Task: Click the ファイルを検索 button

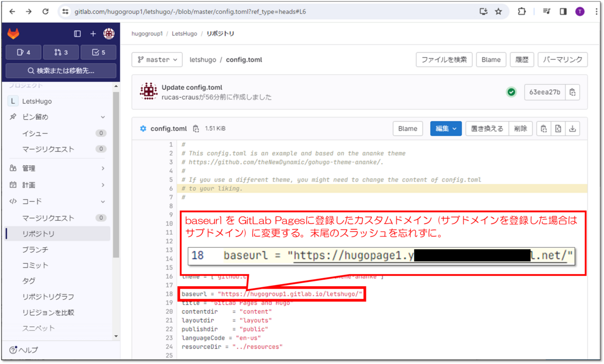Action: click(x=444, y=59)
